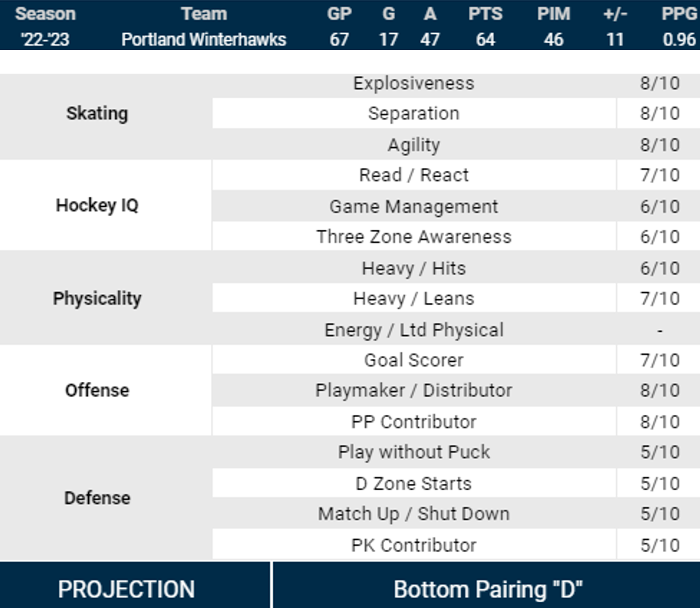Viewport: 700px width, 608px height.
Task: Click the Explosiveness attribute row
Action: point(414,83)
